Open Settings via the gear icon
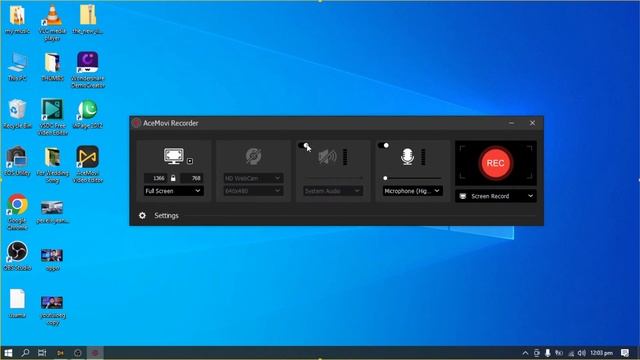This screenshot has height=360, width=640. coord(142,216)
